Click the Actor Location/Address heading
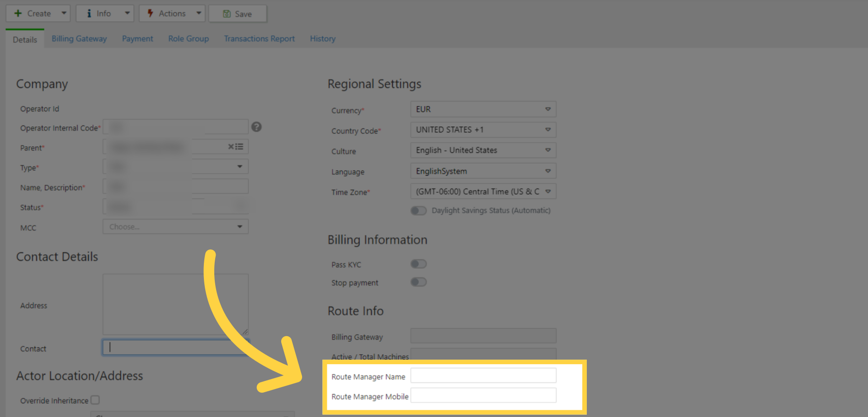The image size is (868, 417). [80, 376]
